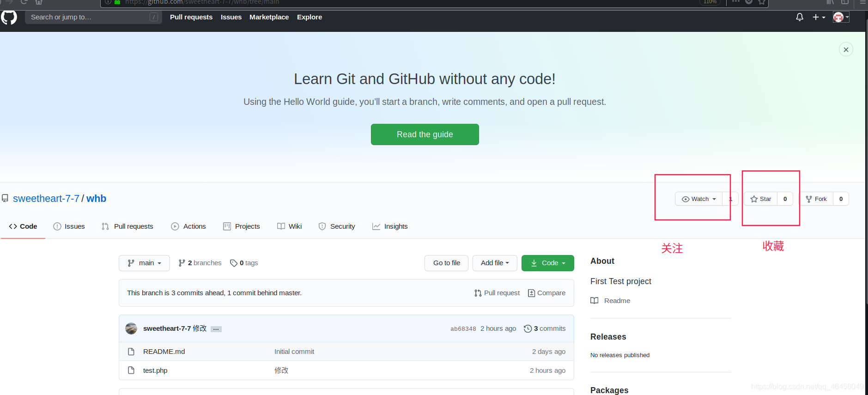Open commit hash ab68348

click(x=463, y=329)
